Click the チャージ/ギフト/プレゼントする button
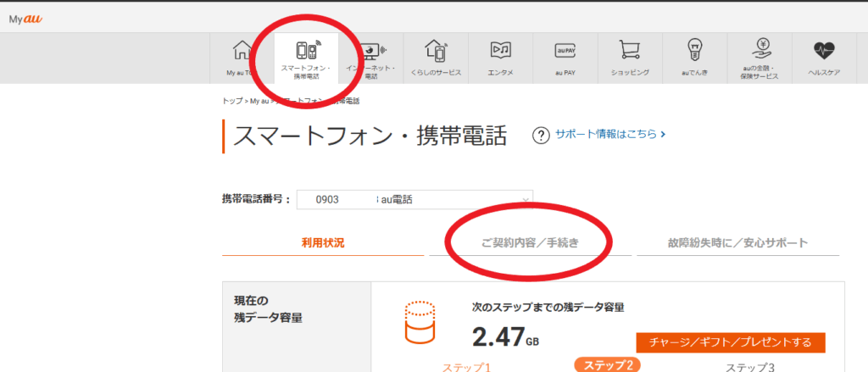 (731, 342)
